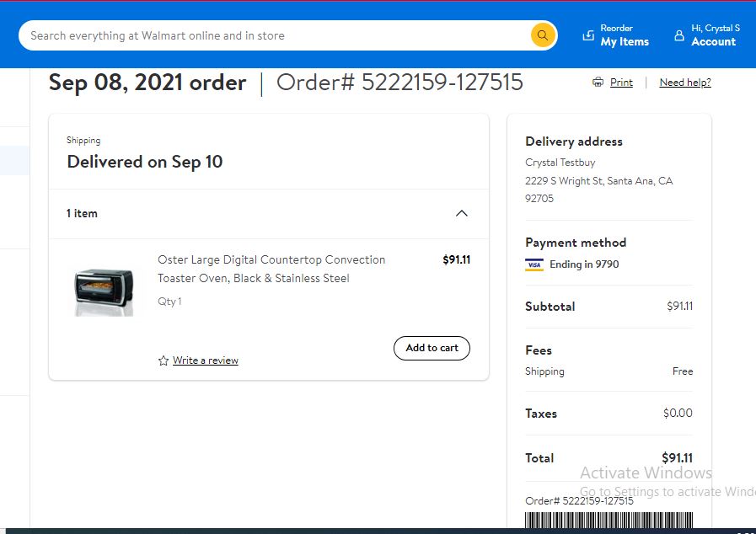
Task: Click the Account person icon
Action: (x=678, y=35)
